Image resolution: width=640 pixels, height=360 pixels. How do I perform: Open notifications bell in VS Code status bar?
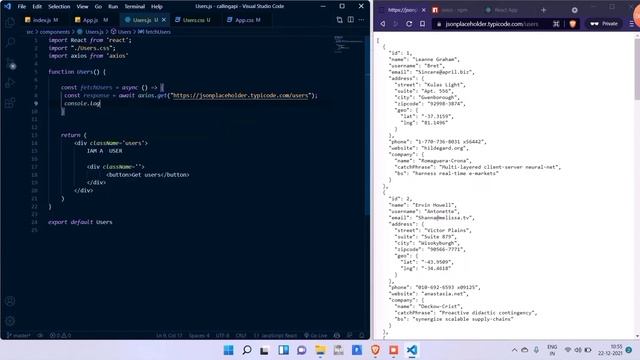click(362, 336)
